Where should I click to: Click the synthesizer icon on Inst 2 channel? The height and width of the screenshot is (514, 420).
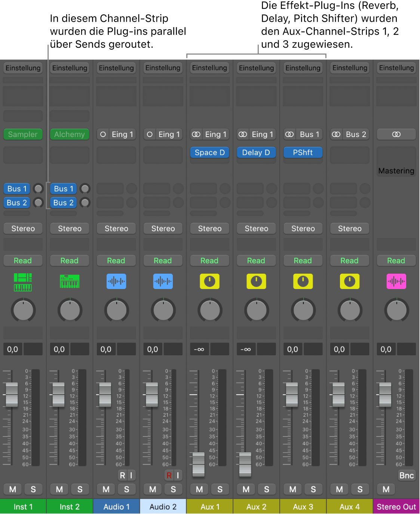(x=69, y=281)
